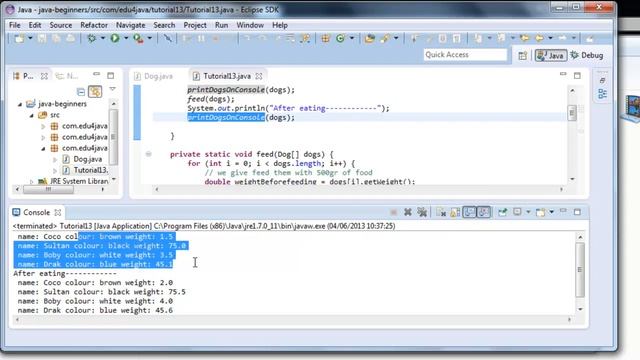Click the Open Type folder icon in the toolbar
Screen dimensions: 640x360
pyautogui.click(x=370, y=38)
